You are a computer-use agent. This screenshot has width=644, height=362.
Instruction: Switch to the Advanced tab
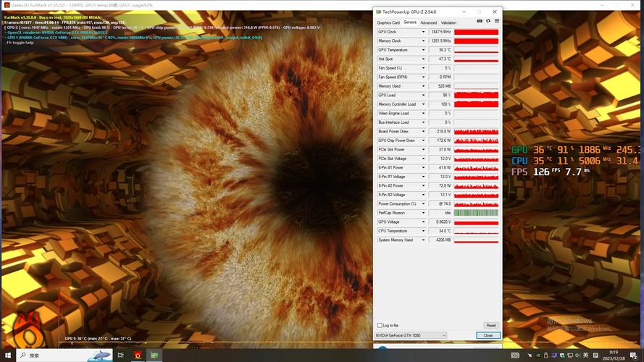pos(428,22)
